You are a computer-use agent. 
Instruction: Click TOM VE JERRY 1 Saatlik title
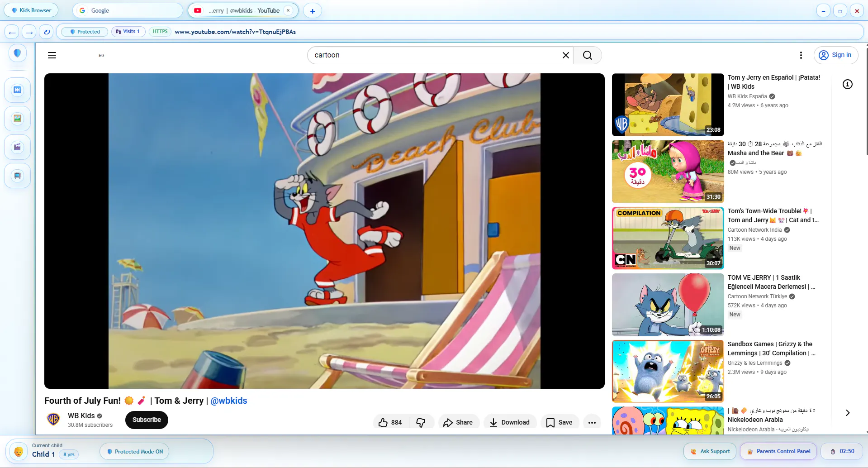coord(771,282)
